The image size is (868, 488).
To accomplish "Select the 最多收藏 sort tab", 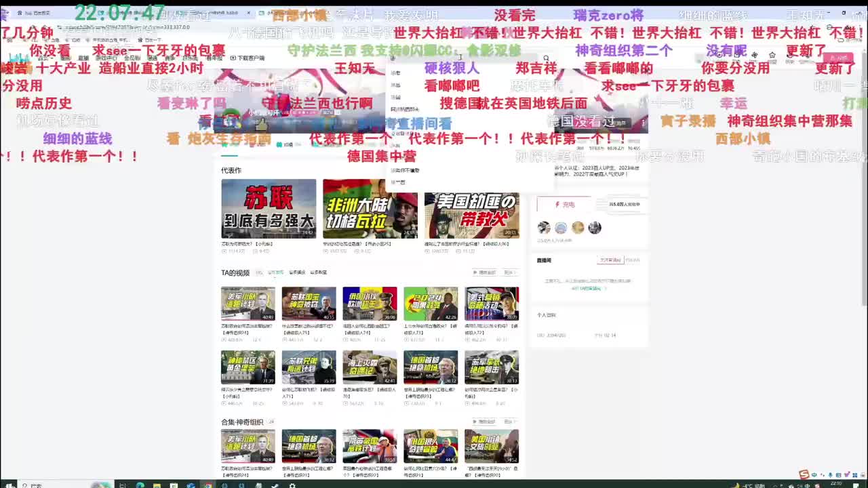I will point(319,272).
